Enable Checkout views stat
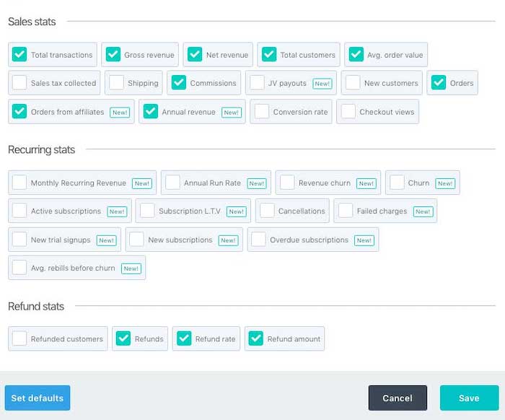 pyautogui.click(x=348, y=112)
